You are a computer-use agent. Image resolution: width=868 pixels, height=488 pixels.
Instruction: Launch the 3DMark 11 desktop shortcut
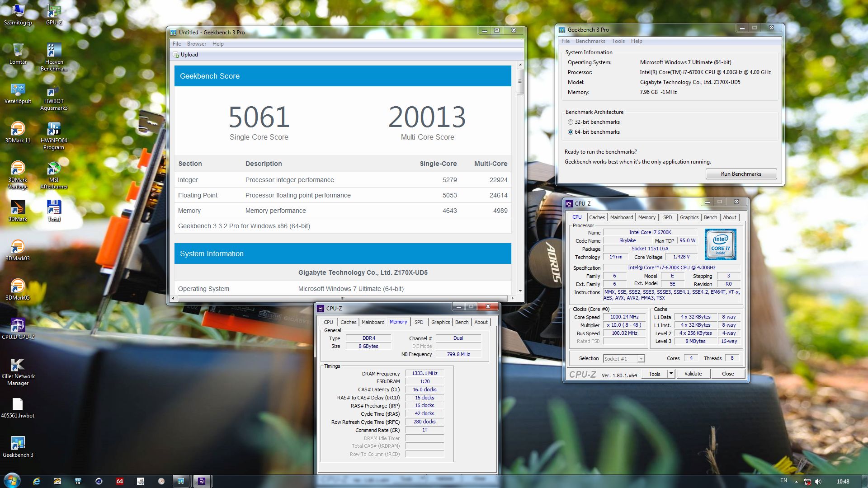[x=18, y=132]
